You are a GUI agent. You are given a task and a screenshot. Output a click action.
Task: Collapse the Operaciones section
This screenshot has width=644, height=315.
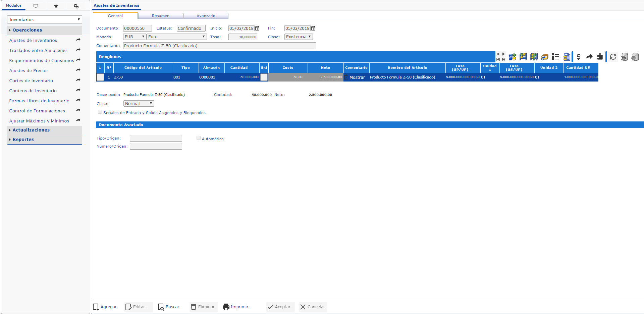[45, 30]
